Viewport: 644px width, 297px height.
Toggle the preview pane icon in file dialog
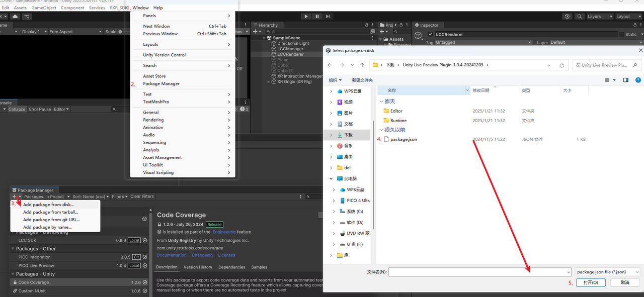[626, 80]
